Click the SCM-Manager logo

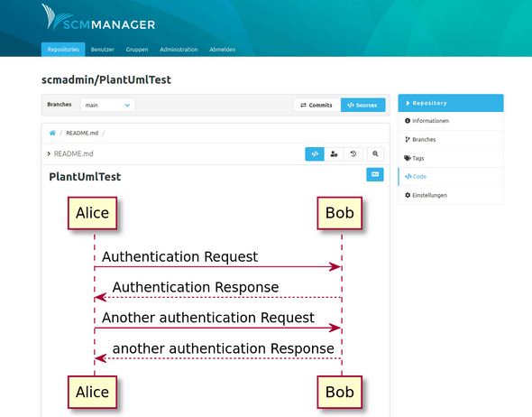pos(98,17)
